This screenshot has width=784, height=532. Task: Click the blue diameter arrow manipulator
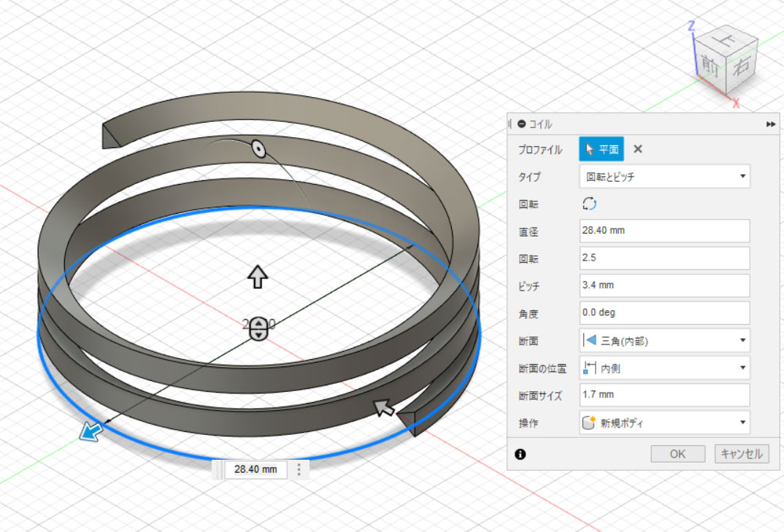pos(91,431)
